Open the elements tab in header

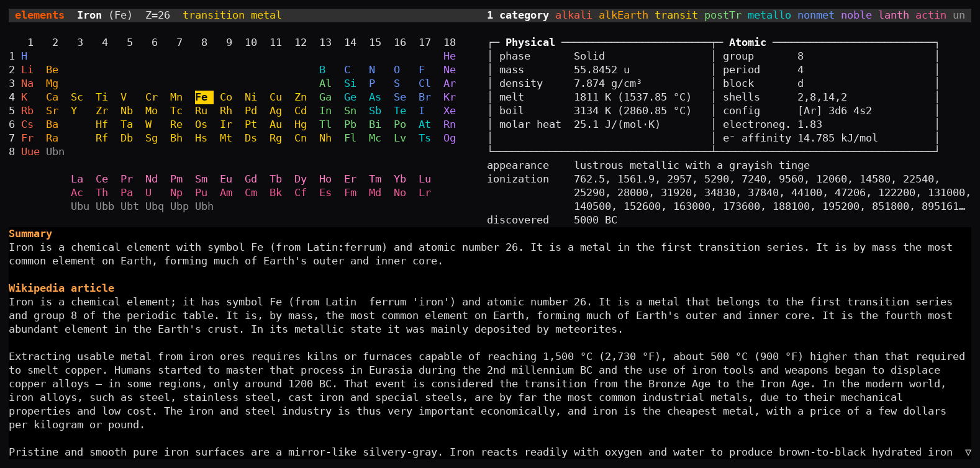40,16
